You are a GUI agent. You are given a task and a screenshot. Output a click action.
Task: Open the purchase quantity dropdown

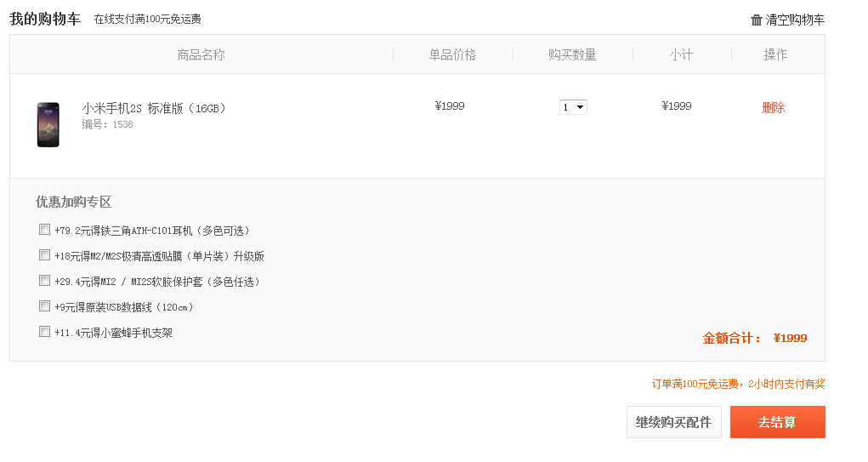pos(573,107)
